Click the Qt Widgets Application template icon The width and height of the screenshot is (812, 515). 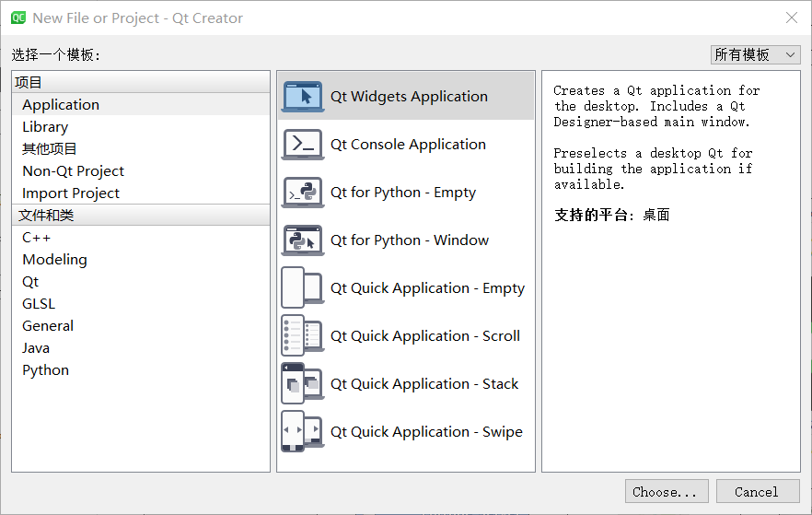pyautogui.click(x=302, y=97)
